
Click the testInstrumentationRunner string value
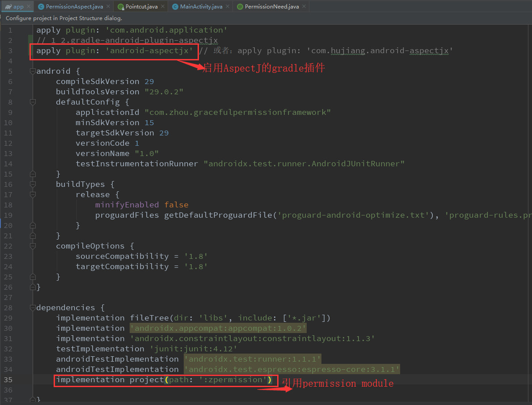[x=304, y=164]
